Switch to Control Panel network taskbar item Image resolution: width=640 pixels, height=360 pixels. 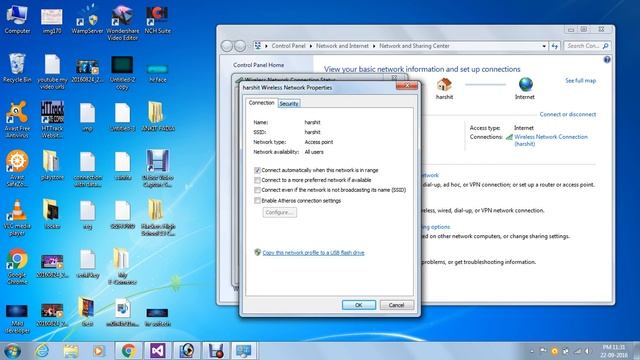pos(244,351)
